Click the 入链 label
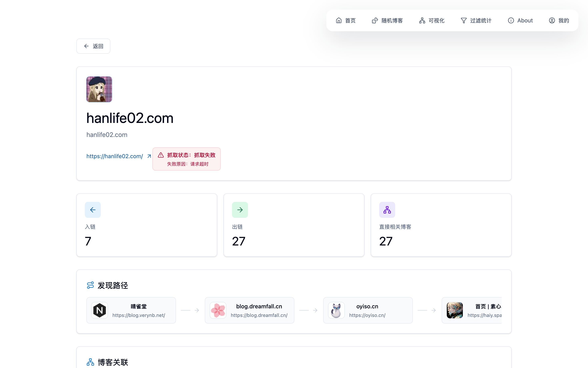 point(90,227)
